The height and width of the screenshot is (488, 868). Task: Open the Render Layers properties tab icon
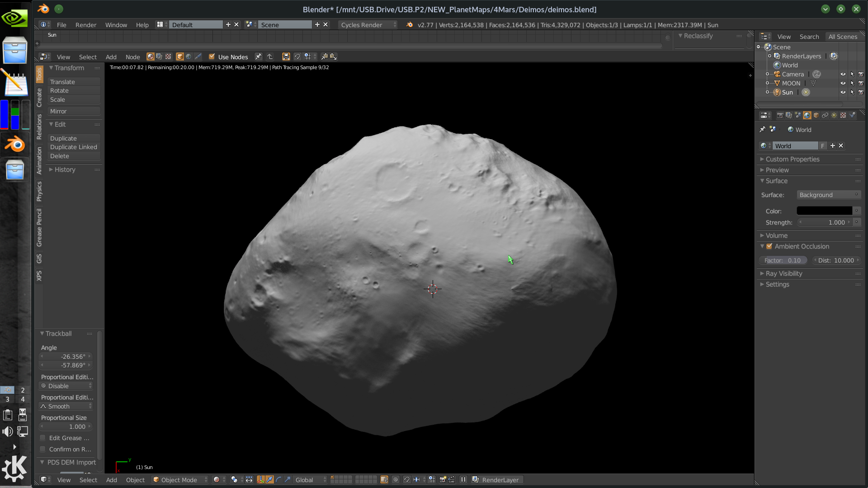[x=789, y=115]
